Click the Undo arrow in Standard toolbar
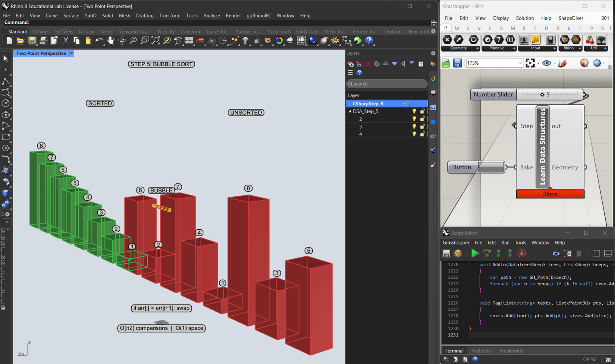 (99, 41)
